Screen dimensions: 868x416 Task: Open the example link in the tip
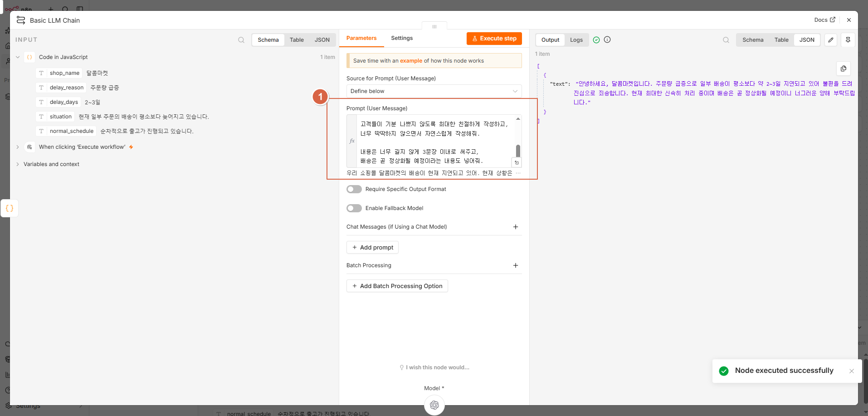pyautogui.click(x=411, y=61)
